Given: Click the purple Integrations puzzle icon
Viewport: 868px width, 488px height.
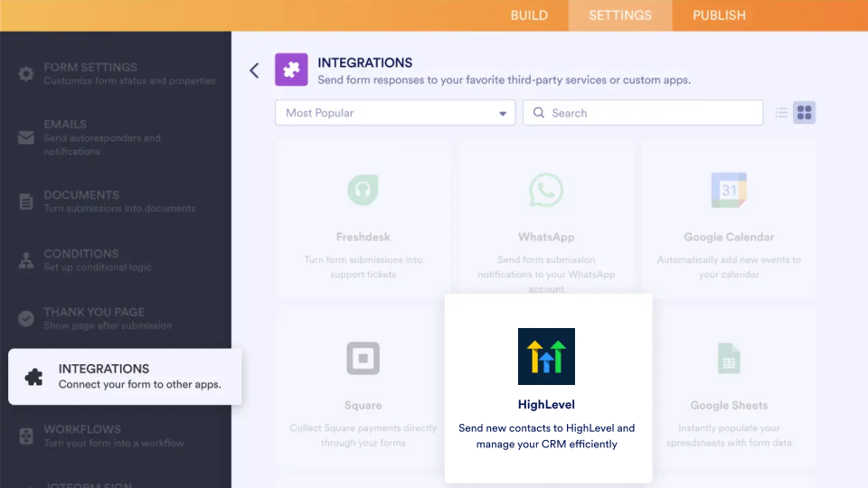Looking at the screenshot, I should click(x=291, y=70).
